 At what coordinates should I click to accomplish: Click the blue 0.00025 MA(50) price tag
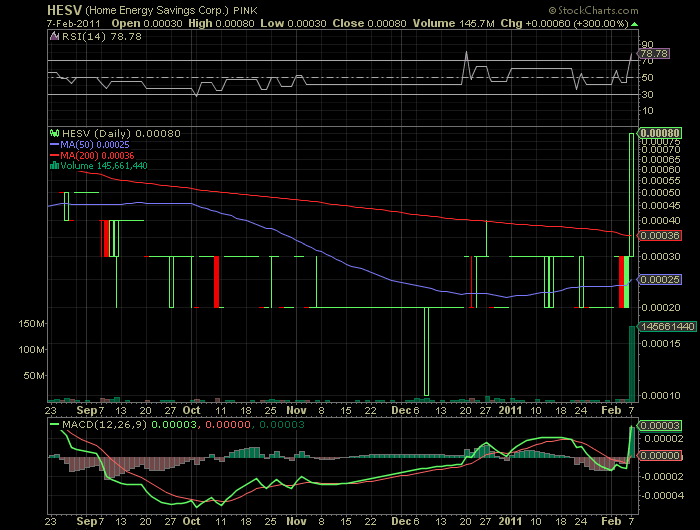click(660, 280)
